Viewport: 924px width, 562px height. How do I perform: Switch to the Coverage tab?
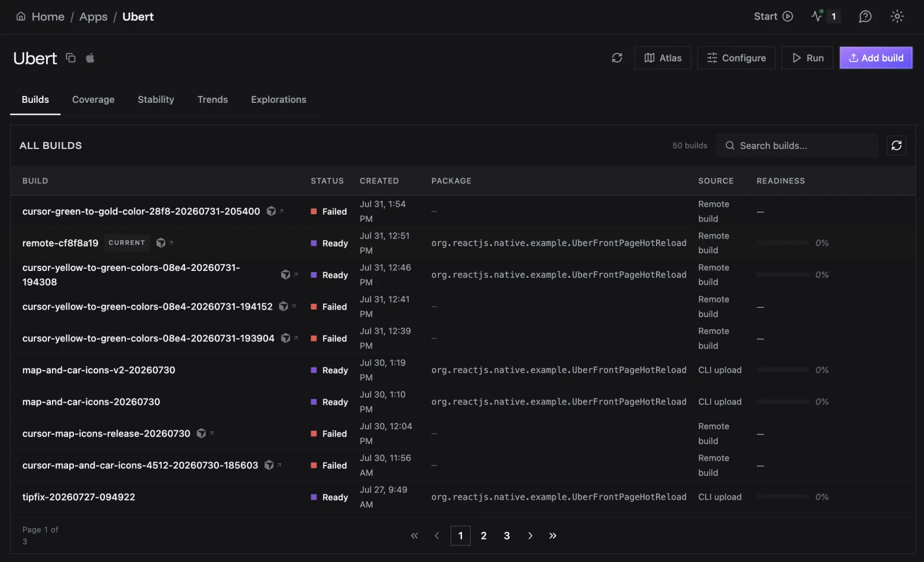tap(93, 99)
